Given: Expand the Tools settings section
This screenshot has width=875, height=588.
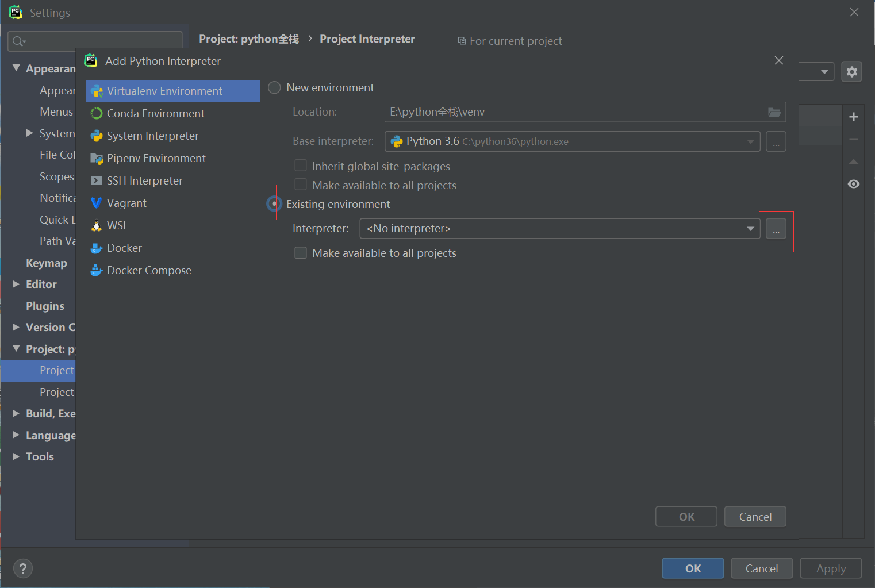Looking at the screenshot, I should click(x=16, y=456).
